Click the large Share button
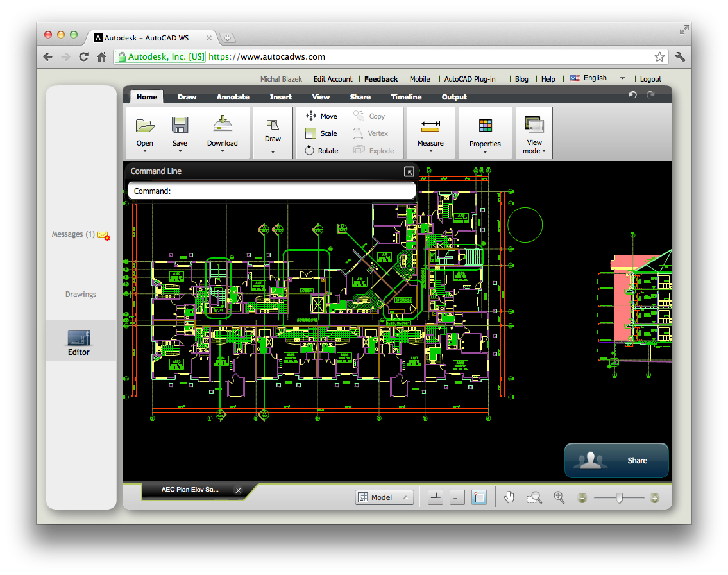 tap(616, 460)
